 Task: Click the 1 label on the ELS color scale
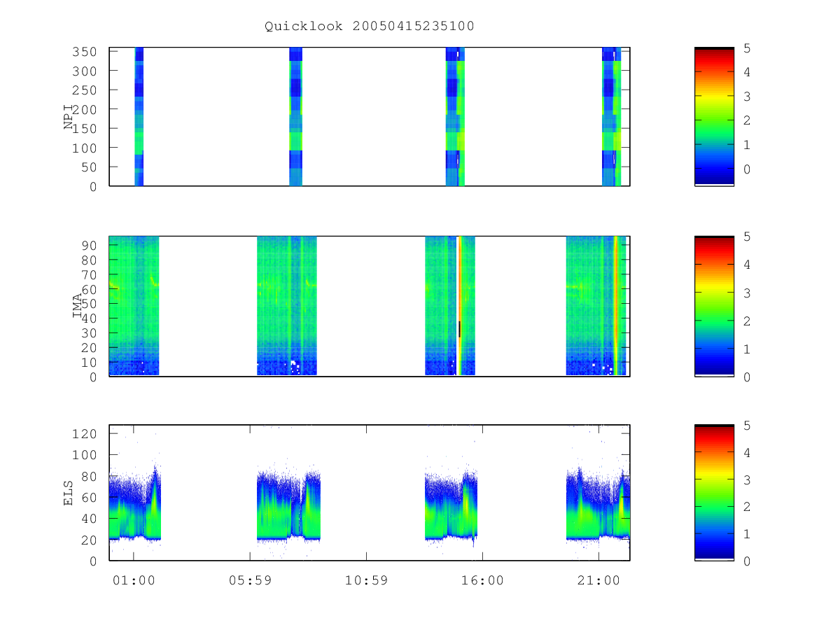tap(748, 534)
